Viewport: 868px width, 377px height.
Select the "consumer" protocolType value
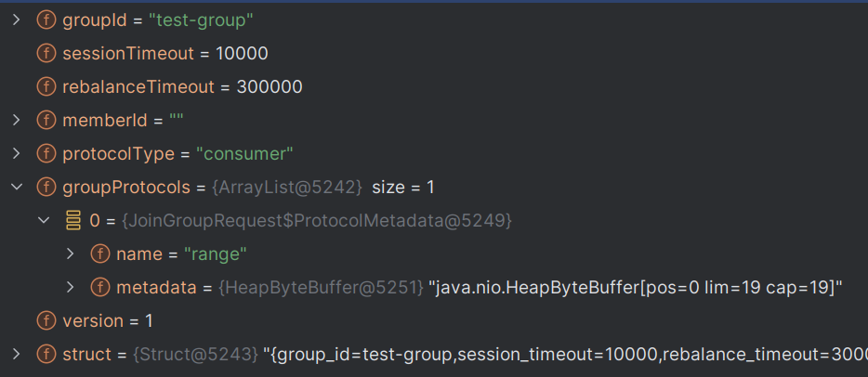[x=244, y=153]
